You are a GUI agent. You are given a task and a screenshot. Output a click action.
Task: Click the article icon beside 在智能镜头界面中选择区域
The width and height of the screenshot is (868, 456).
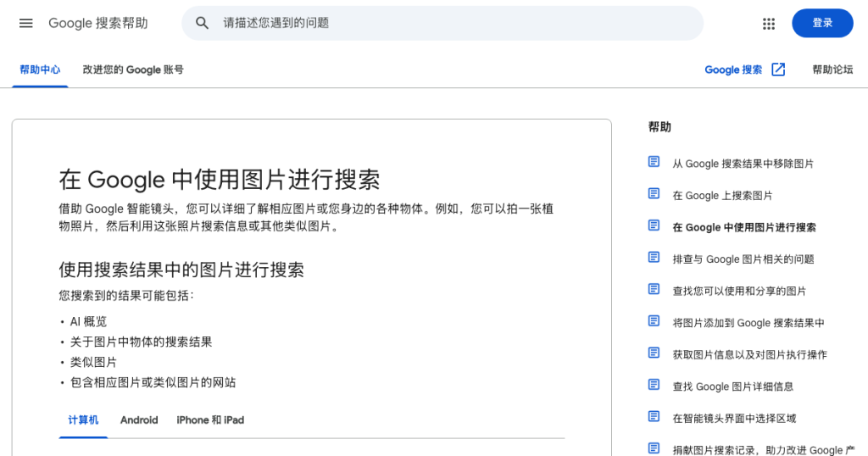654,416
